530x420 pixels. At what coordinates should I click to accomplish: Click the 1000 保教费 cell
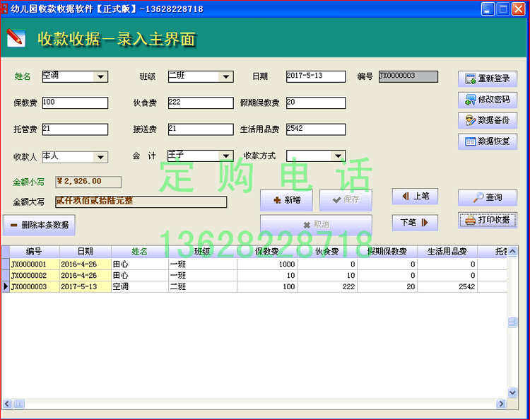click(266, 264)
